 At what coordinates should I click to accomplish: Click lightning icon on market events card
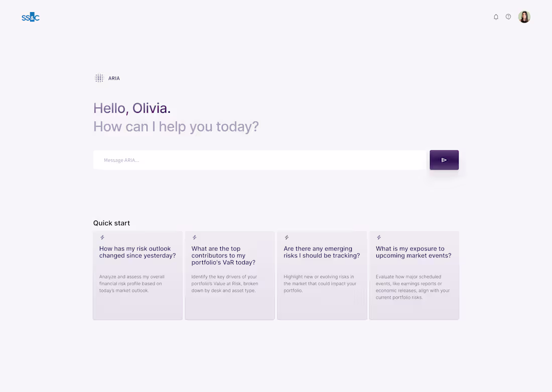[379, 238]
